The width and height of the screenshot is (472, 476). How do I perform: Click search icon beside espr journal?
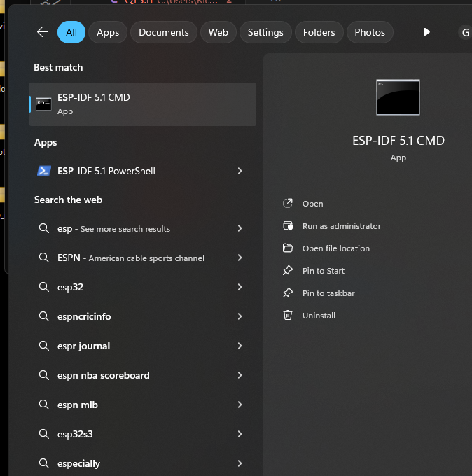(x=43, y=346)
